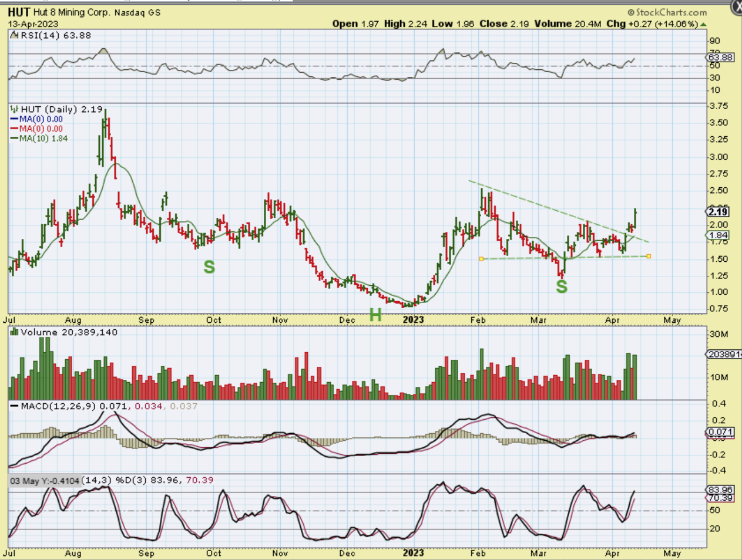Click the MACD line marker before MACD(12,26,9)

pyautogui.click(x=15, y=406)
